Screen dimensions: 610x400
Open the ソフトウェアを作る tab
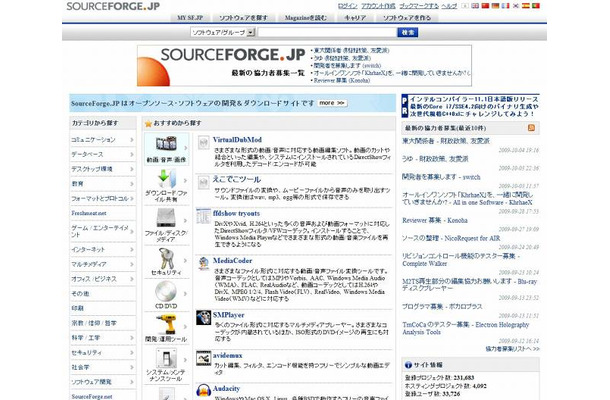point(407,18)
